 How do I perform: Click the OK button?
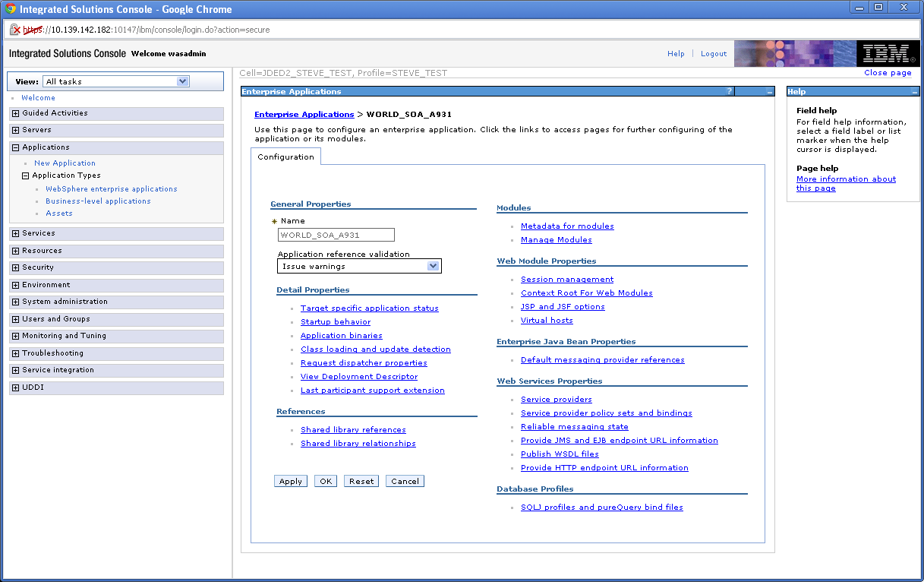click(x=326, y=481)
